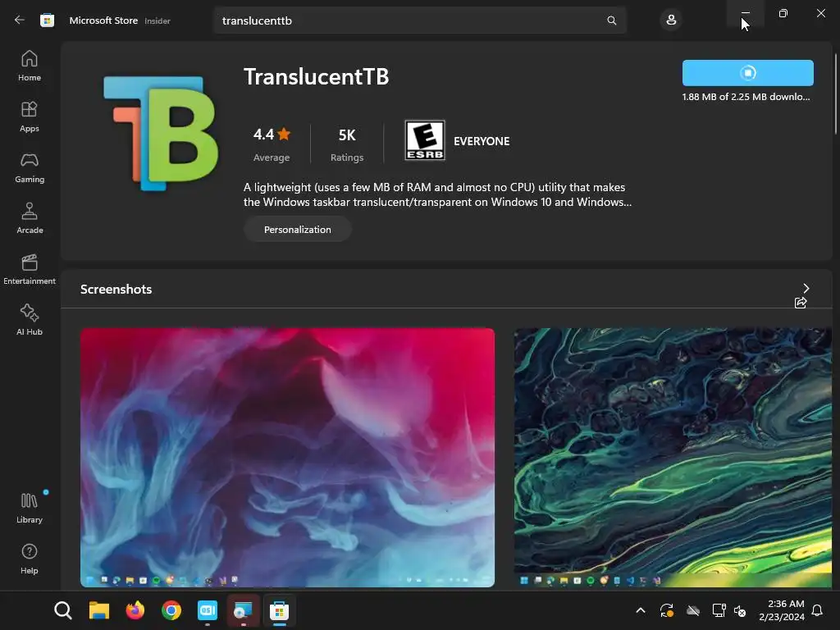Image resolution: width=840 pixels, height=630 pixels.
Task: Stop the download with the blue button
Action: [x=748, y=73]
